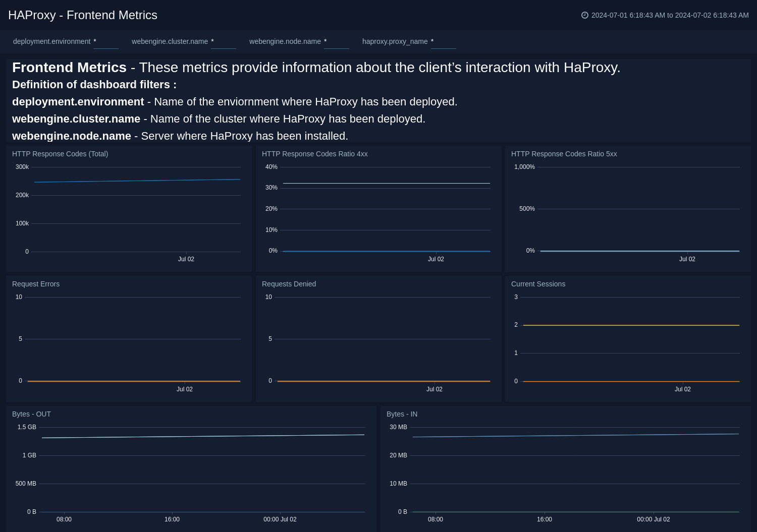Click the 40% axis label in Ratio 4xx

point(272,167)
